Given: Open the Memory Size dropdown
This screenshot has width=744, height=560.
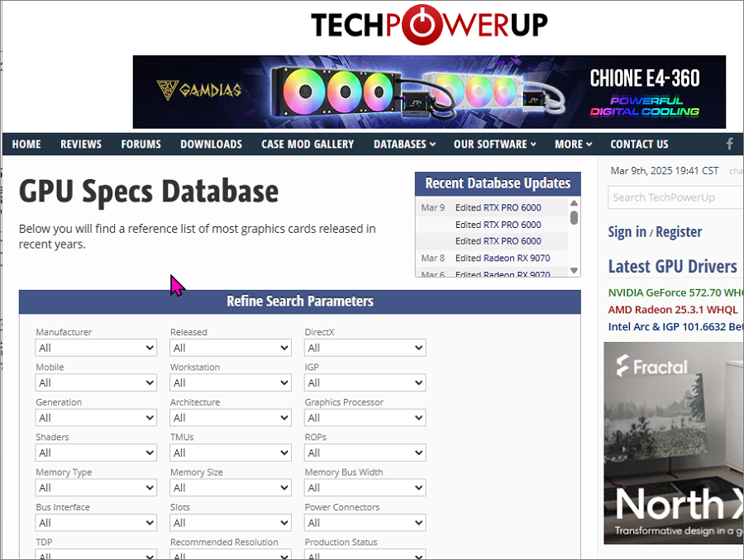Looking at the screenshot, I should pyautogui.click(x=231, y=487).
